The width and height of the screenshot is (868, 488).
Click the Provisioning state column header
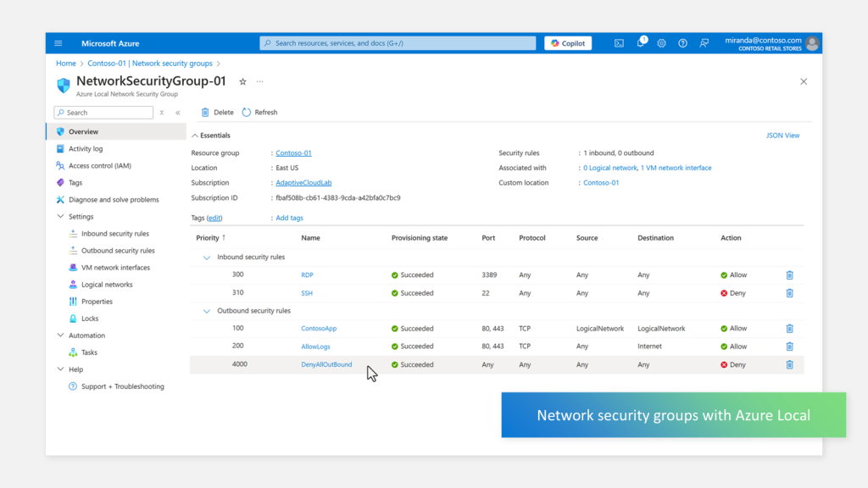pos(420,238)
